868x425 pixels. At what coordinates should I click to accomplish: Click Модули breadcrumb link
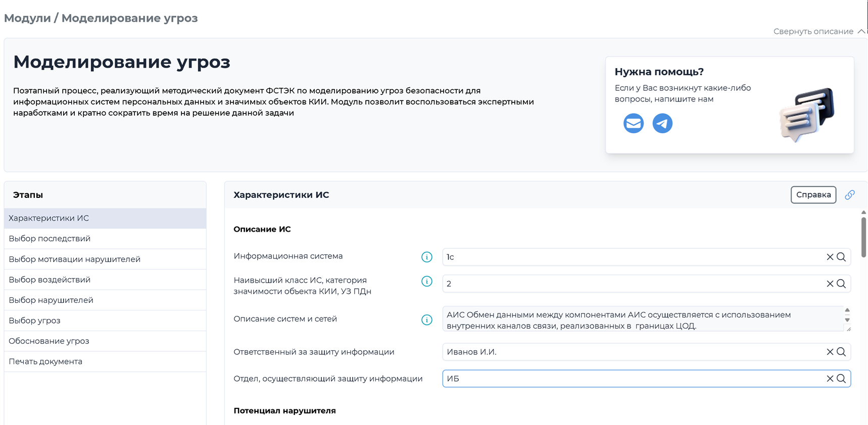27,18
